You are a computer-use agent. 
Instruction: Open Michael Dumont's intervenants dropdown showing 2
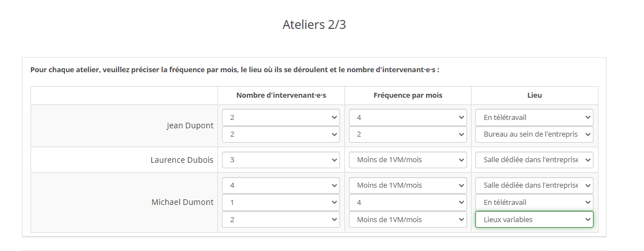click(281, 219)
